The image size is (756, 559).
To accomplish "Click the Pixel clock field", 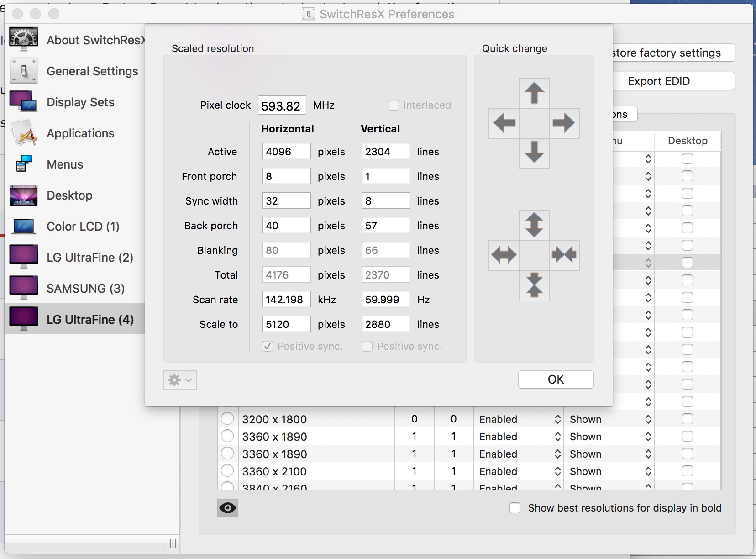I will [282, 105].
